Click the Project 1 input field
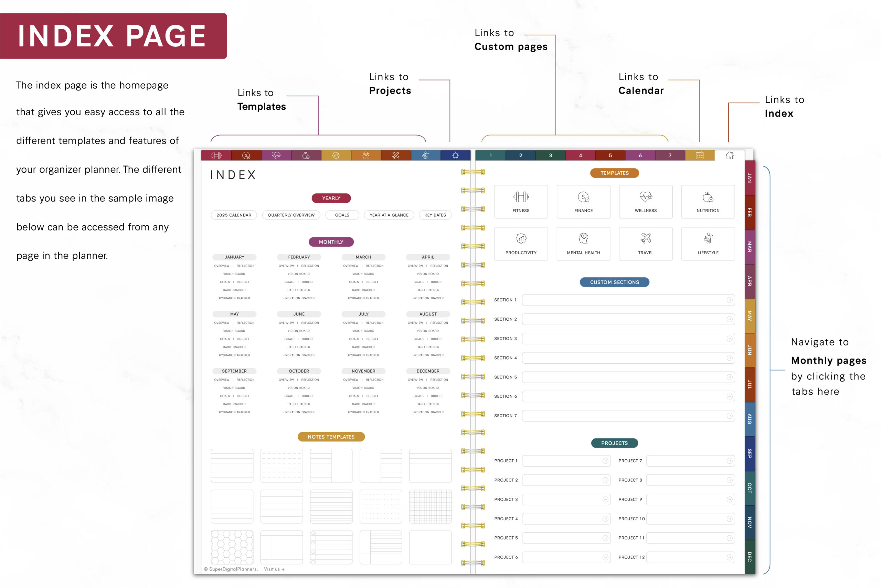Image resolution: width=881 pixels, height=588 pixels. (562, 460)
